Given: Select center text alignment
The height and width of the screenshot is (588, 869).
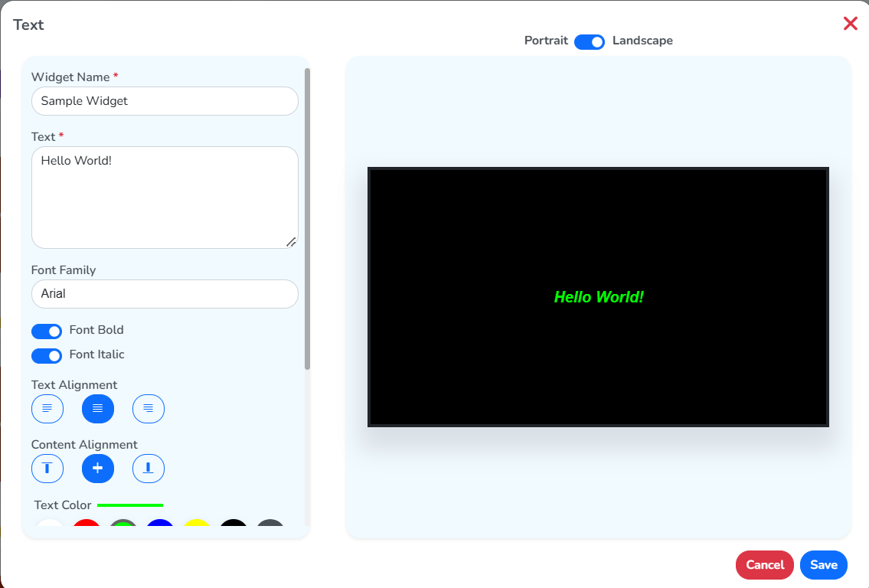Looking at the screenshot, I should [98, 408].
